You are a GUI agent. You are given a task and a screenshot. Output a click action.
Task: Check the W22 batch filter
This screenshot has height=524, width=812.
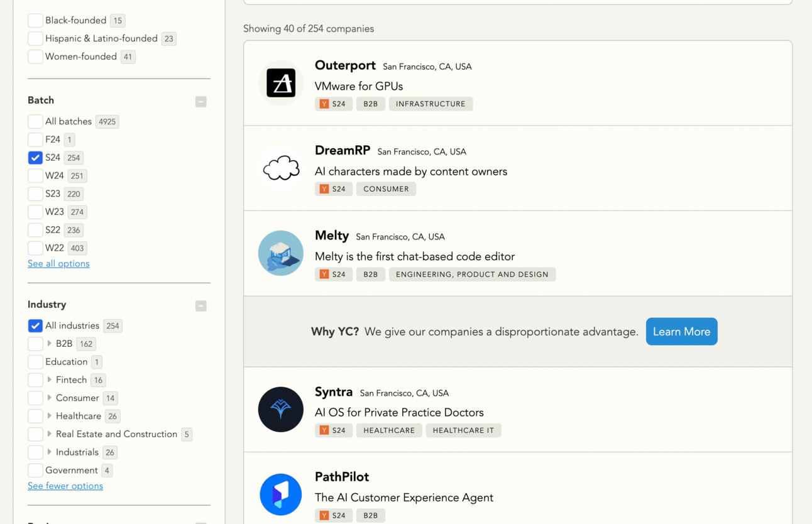tap(35, 248)
